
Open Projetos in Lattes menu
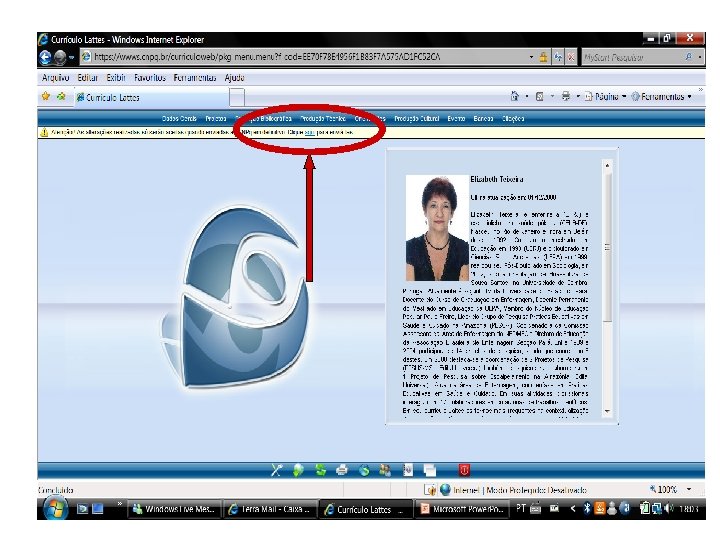pyautogui.click(x=216, y=118)
